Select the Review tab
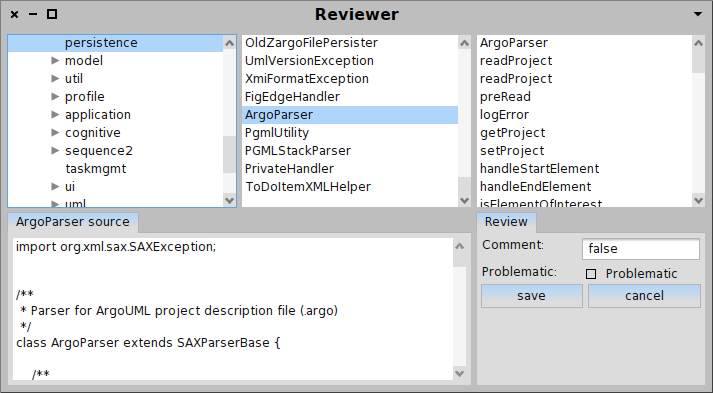The height and width of the screenshot is (393, 713). [x=506, y=222]
